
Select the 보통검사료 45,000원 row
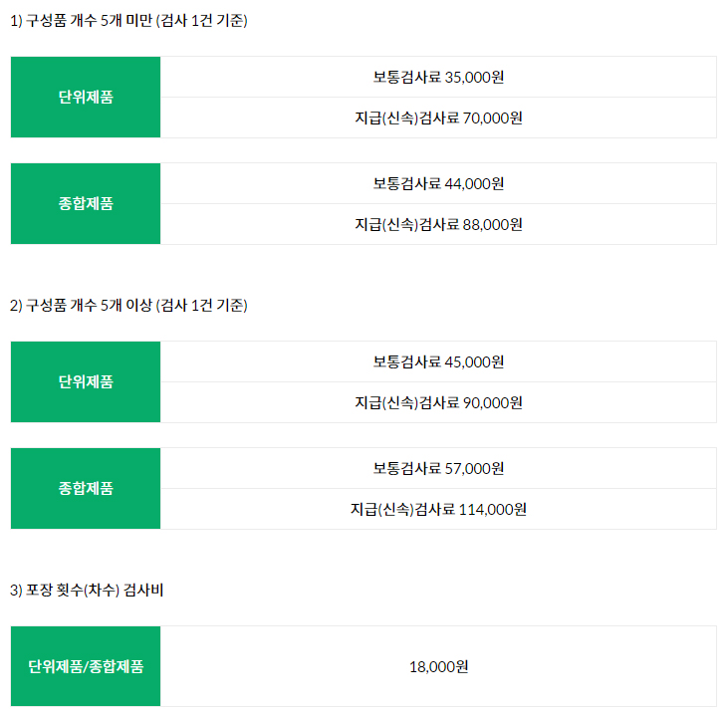pos(438,361)
